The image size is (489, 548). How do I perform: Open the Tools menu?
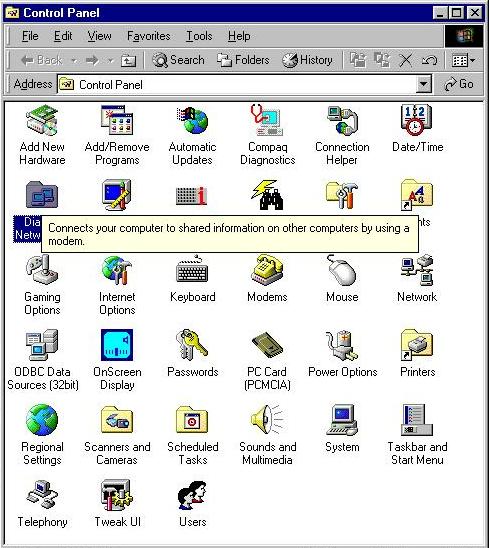(199, 36)
